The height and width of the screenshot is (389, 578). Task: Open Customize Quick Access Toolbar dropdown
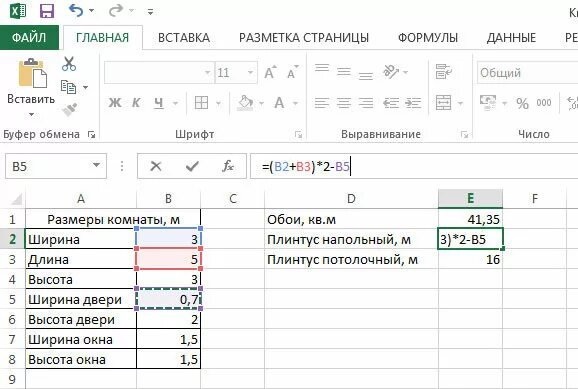click(150, 11)
